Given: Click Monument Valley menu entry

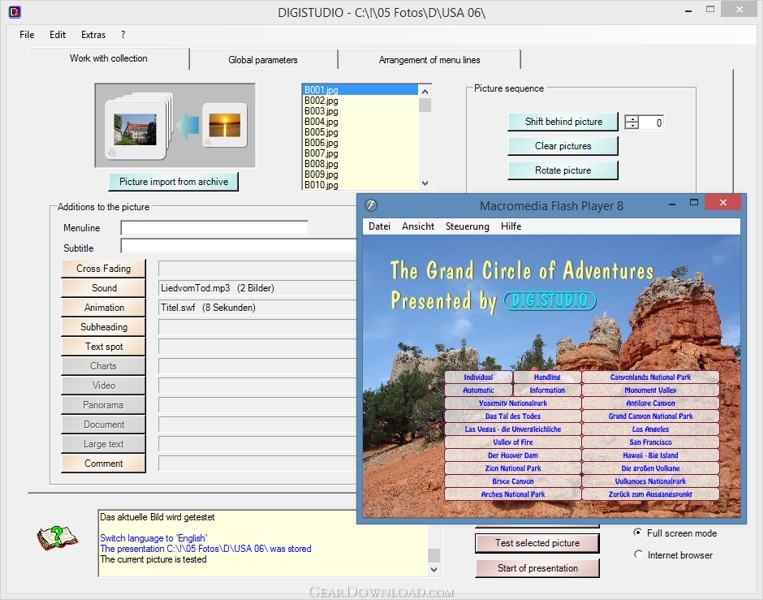Looking at the screenshot, I should click(651, 390).
